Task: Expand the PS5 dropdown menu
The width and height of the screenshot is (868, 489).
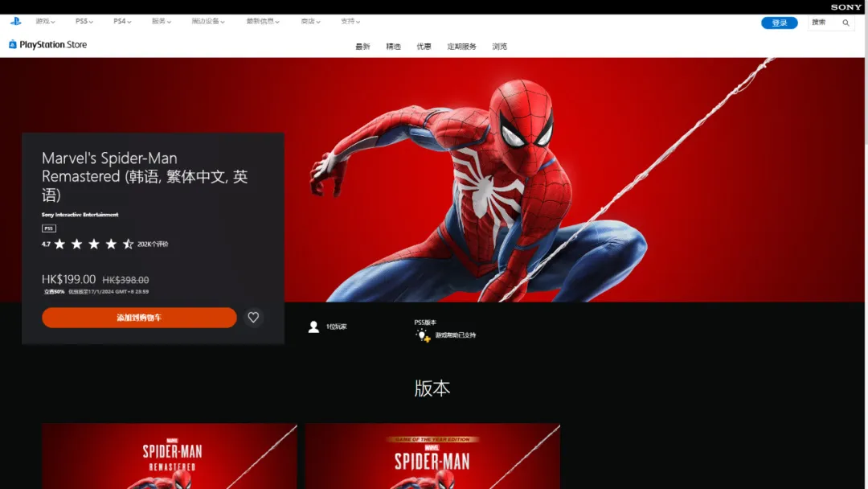Action: click(x=84, y=21)
